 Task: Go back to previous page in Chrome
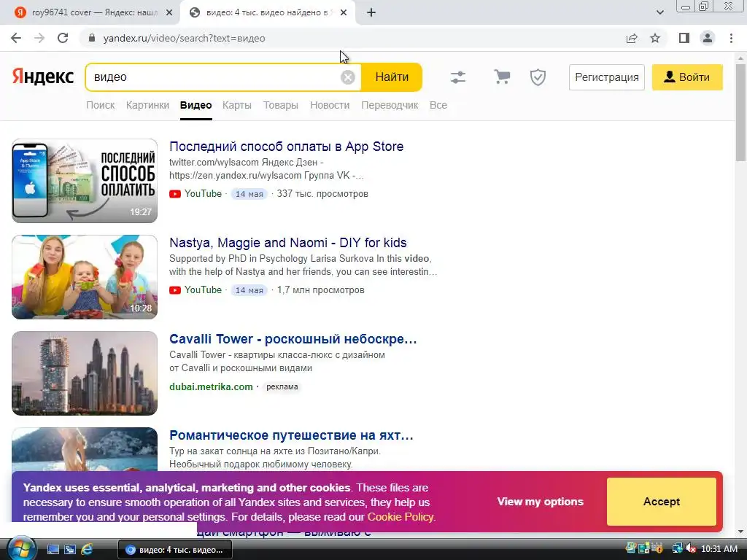point(16,38)
